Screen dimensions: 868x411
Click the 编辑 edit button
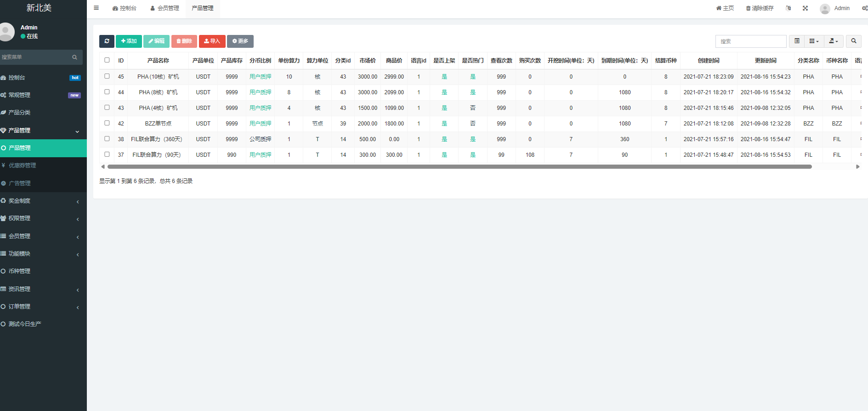[x=156, y=41]
